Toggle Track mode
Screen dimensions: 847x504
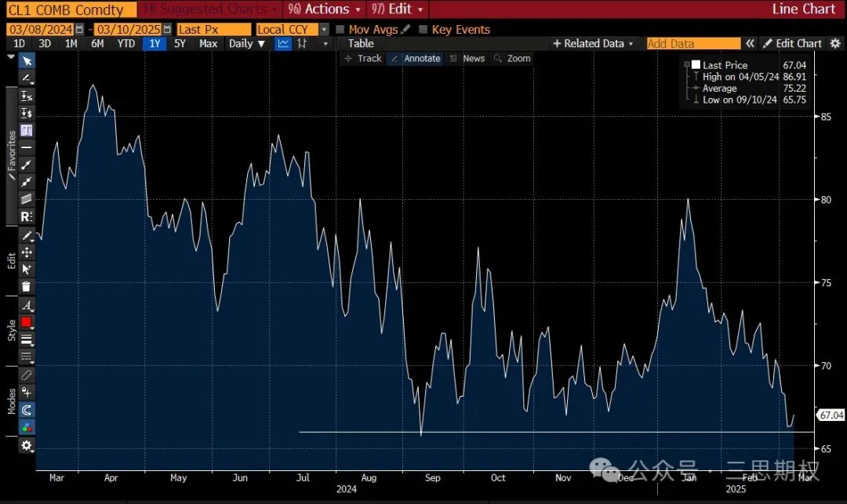tap(362, 58)
